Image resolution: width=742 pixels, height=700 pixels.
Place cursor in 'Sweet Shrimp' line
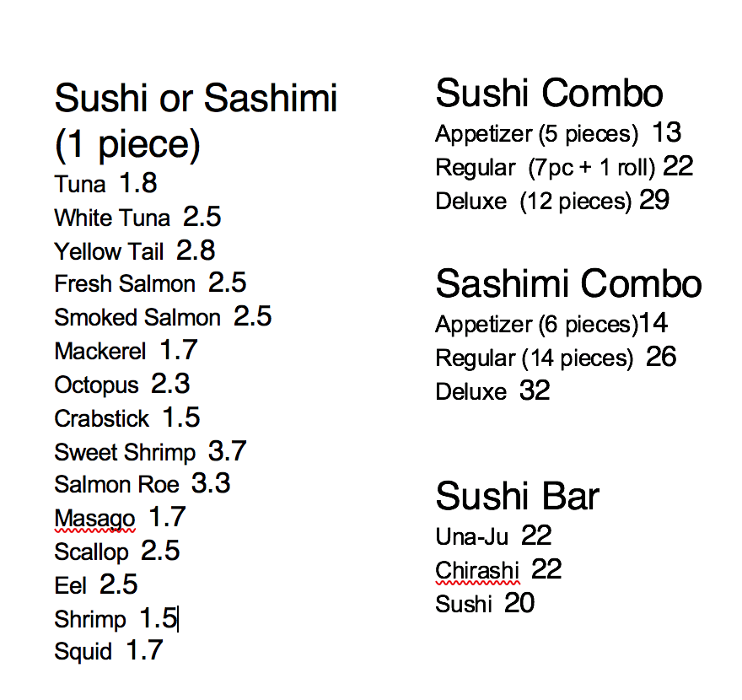125,453
